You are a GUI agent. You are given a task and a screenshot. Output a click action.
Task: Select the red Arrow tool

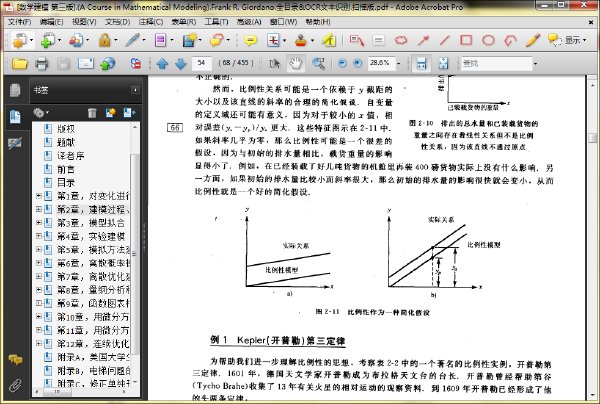[423, 40]
